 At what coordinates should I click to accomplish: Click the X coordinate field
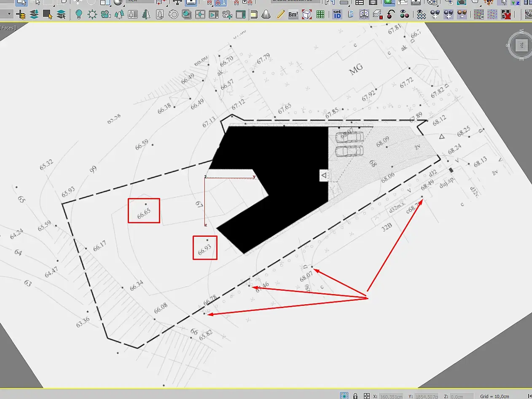[391, 396]
